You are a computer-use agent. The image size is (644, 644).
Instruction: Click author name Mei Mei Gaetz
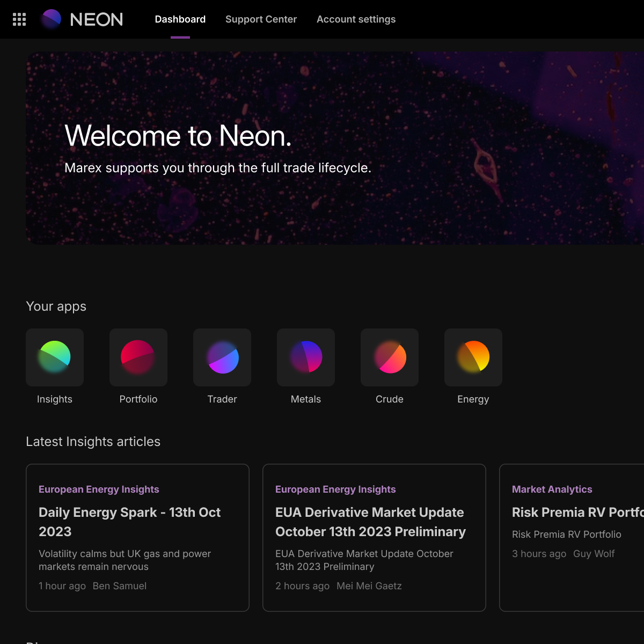[x=369, y=586]
